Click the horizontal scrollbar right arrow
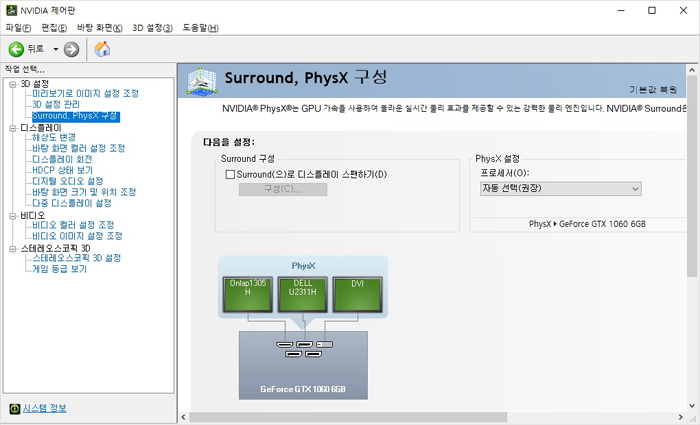 click(x=680, y=417)
